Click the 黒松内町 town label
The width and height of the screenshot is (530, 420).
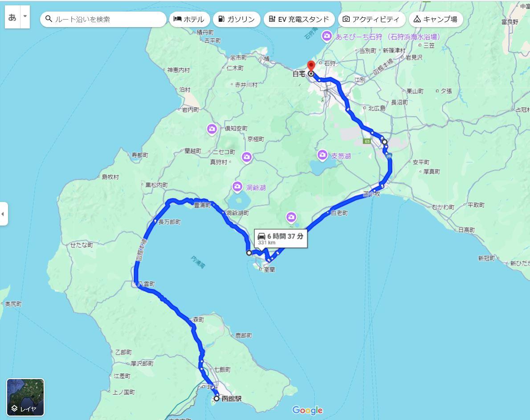(157, 185)
